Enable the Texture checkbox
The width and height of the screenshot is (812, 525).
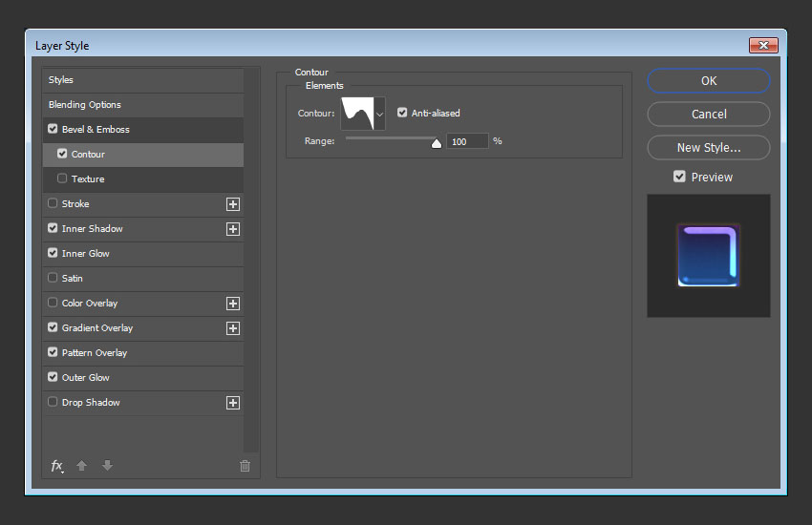62,178
